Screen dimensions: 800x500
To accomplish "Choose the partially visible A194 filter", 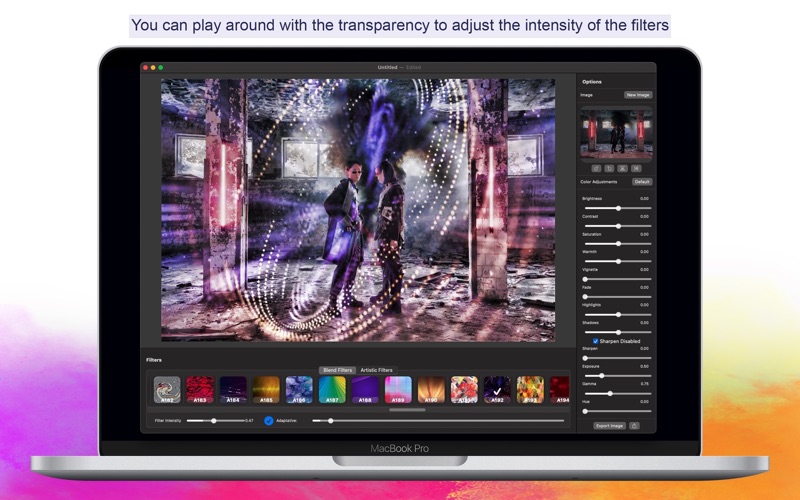I will (x=560, y=390).
